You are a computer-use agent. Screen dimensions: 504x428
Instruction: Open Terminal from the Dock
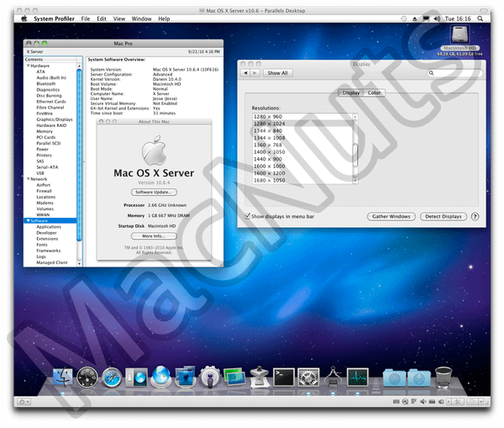tap(284, 378)
